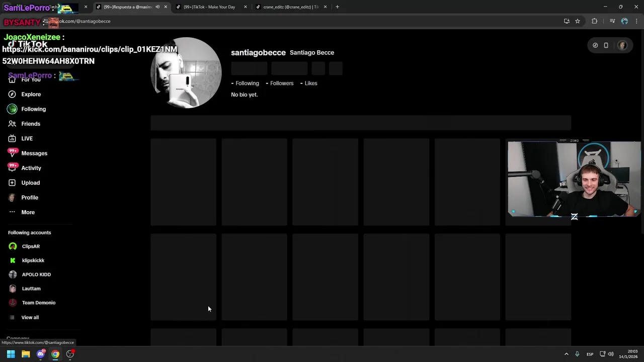Bookmark this page with the star
Screen dimensions: 644x362
[x=578, y=21]
